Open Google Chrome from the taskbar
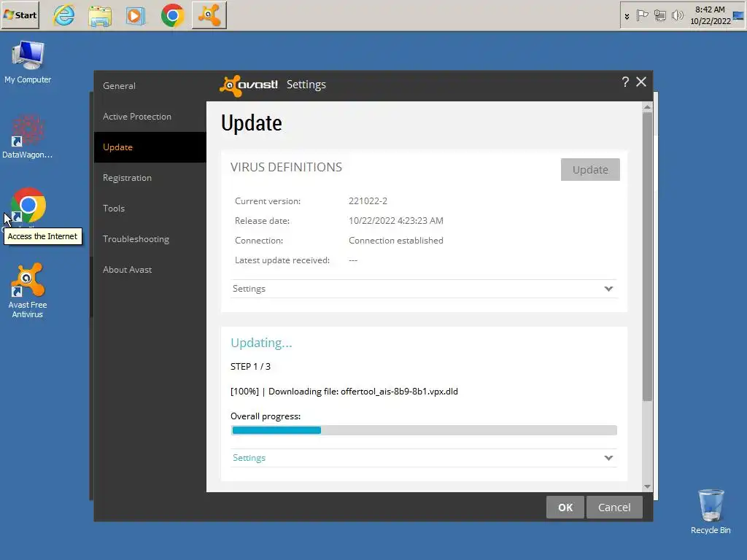 (x=172, y=16)
